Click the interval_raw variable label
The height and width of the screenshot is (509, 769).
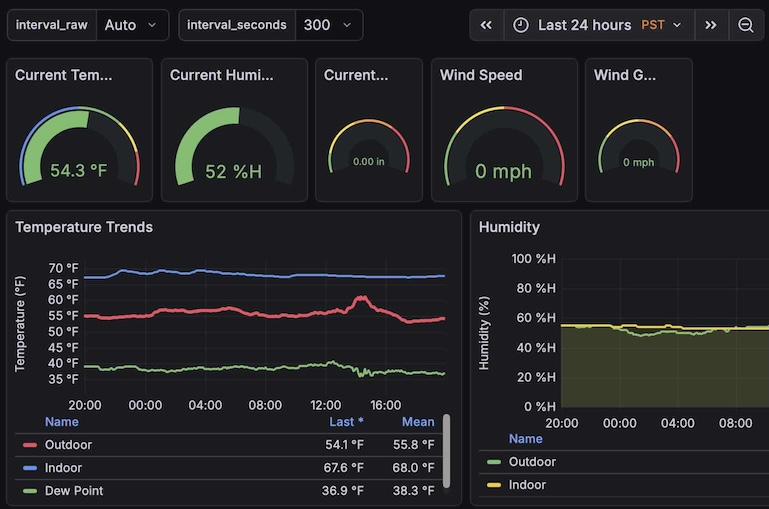coord(51,25)
